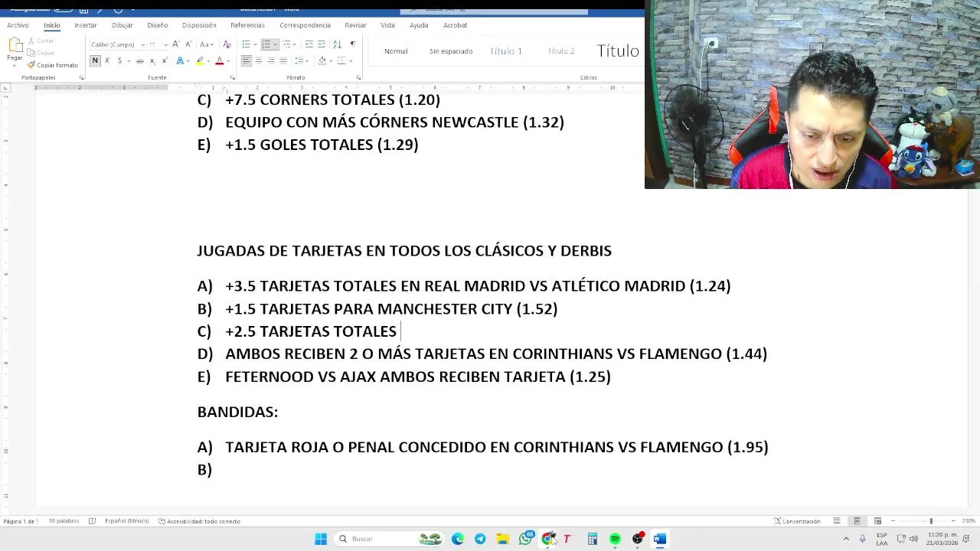The height and width of the screenshot is (551, 980).
Task: Open font color dropdown arrow
Action: click(227, 60)
